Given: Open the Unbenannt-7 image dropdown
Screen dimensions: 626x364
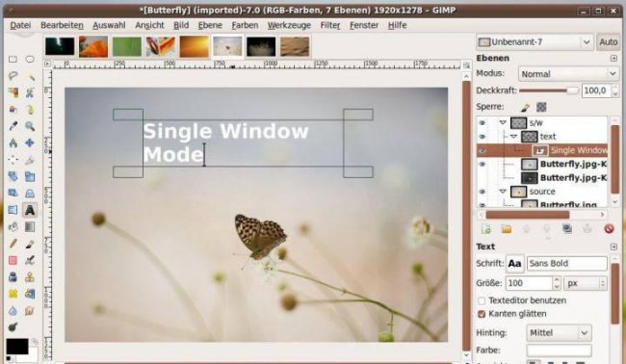Looking at the screenshot, I should click(x=535, y=42).
